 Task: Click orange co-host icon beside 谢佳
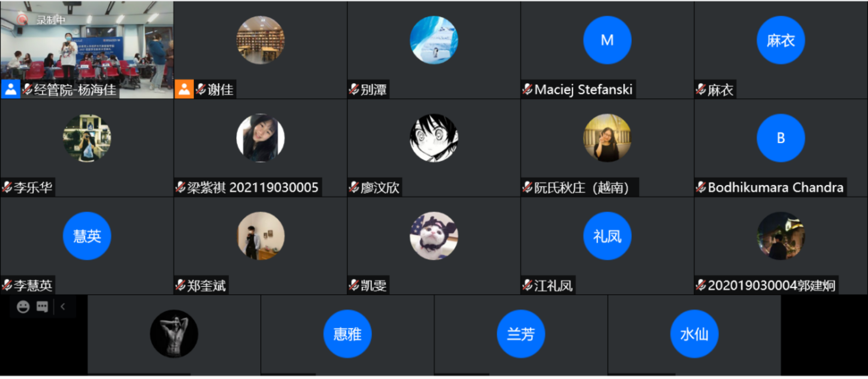point(184,89)
